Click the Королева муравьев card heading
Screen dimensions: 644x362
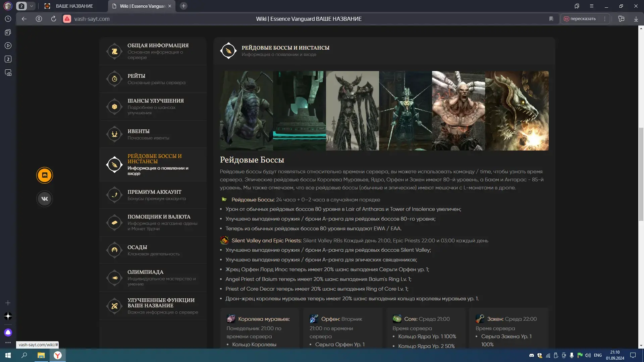[264, 319]
